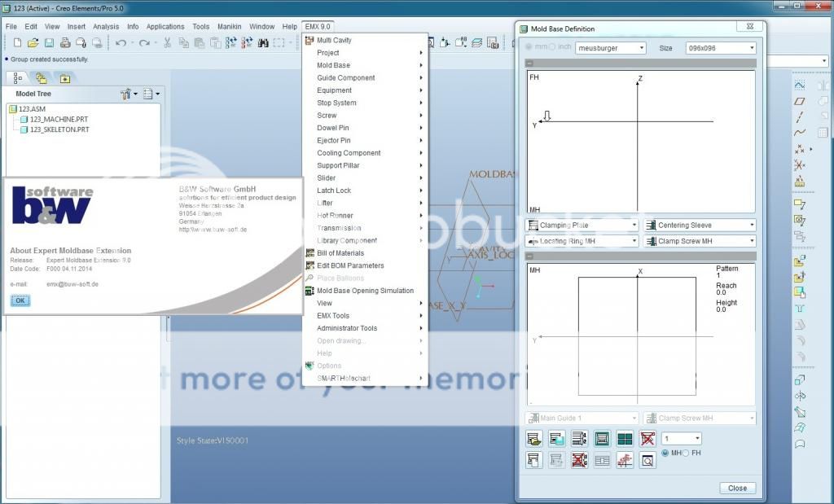
Task: Click the Save disk icon in toolbar
Action: (x=49, y=42)
